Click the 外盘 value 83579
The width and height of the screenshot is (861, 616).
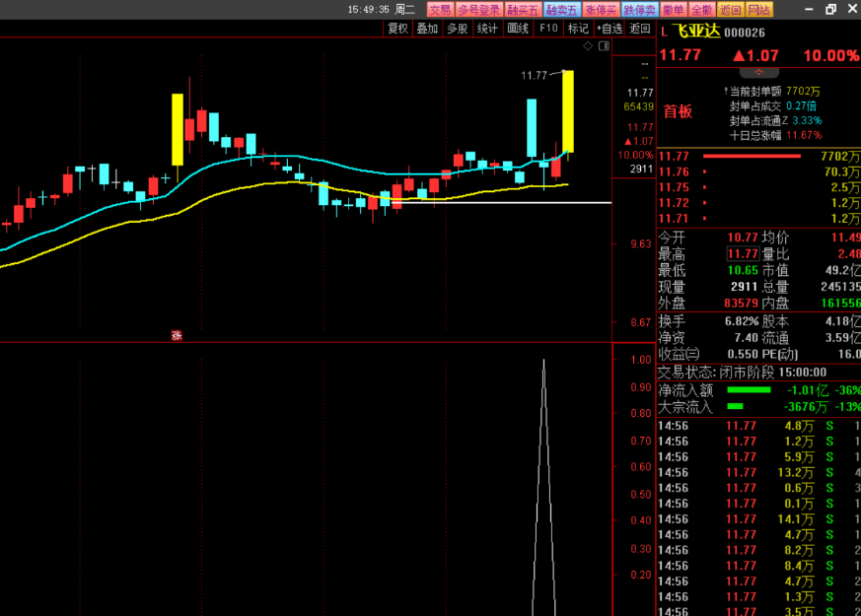click(x=741, y=303)
